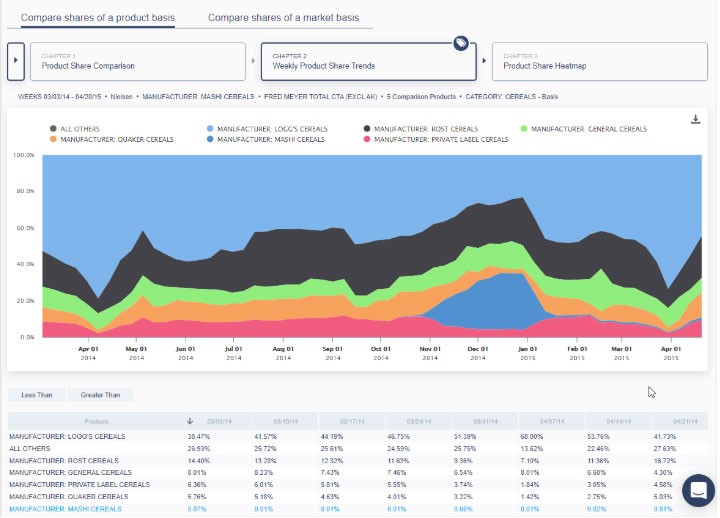Select the ALL OTHERS table row

pyautogui.click(x=358, y=449)
